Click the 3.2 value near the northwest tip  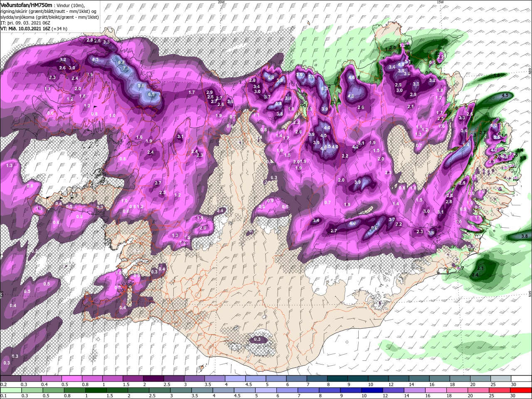[x=63, y=60]
